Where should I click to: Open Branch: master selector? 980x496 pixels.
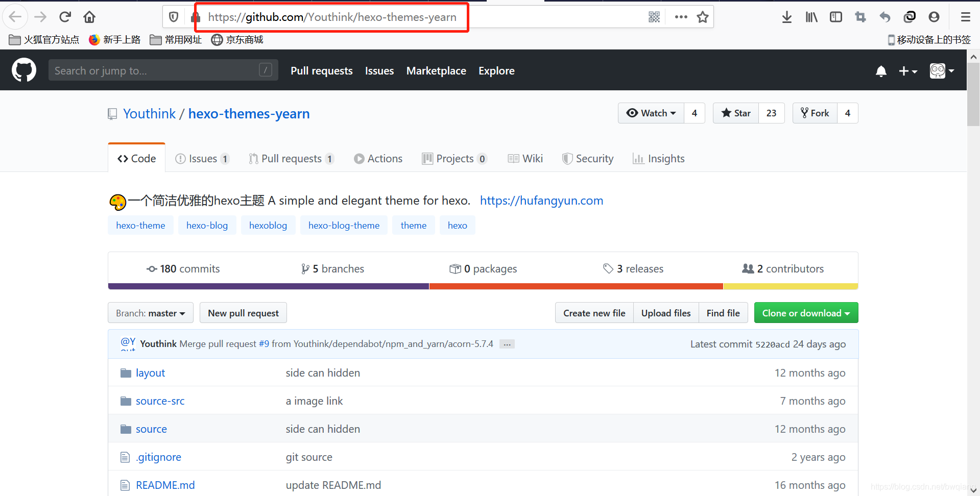tap(151, 313)
